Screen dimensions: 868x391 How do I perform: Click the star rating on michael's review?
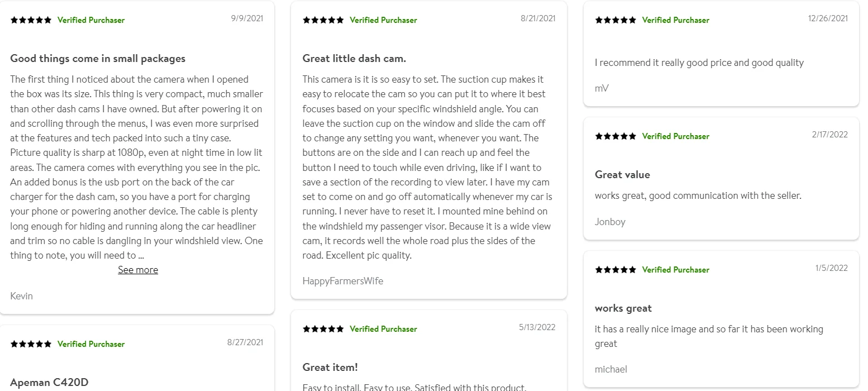[616, 270]
